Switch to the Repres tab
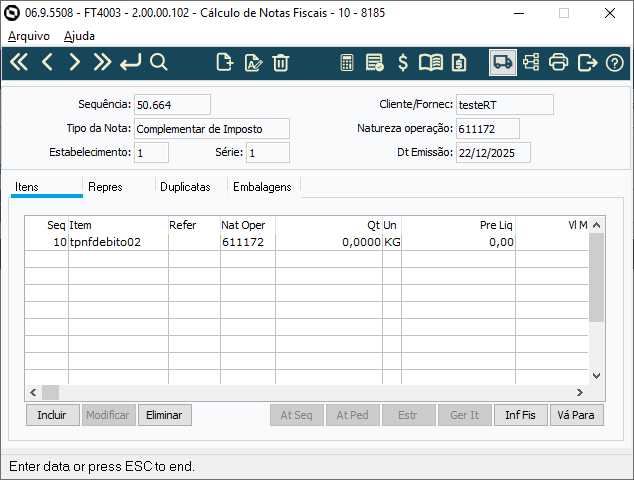The height and width of the screenshot is (480, 634). [x=105, y=187]
